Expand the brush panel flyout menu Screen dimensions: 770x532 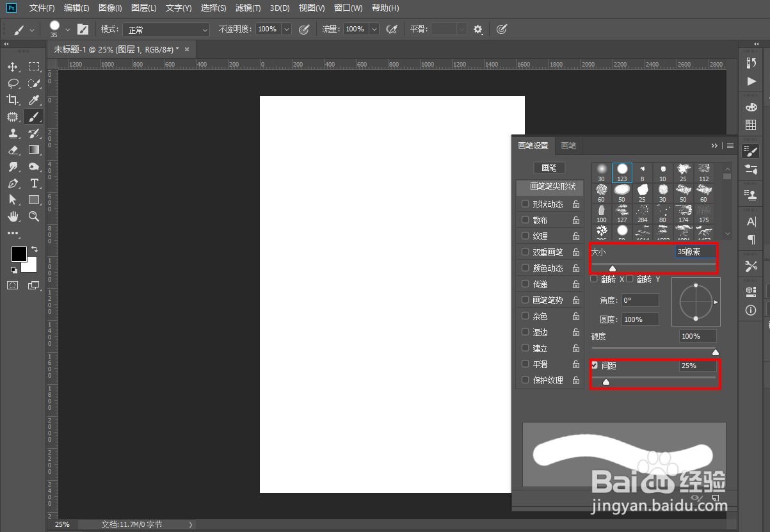tap(730, 145)
